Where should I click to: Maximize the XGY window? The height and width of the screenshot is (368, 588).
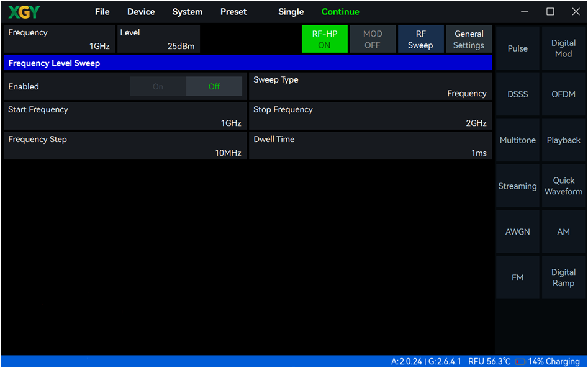[x=550, y=12]
